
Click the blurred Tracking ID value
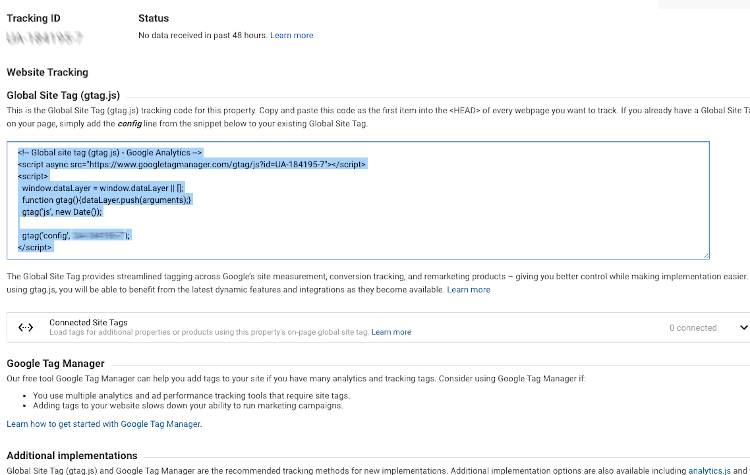coord(44,38)
